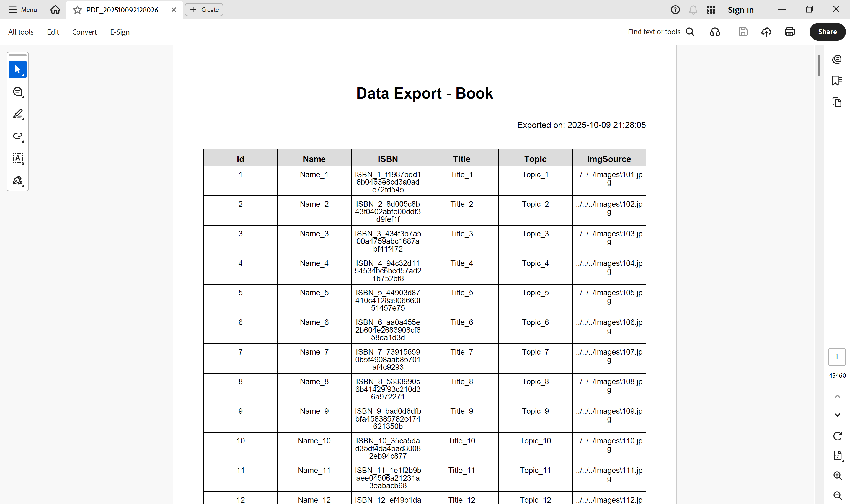Rotate the page view clockwise
Image resolution: width=850 pixels, height=504 pixels.
(x=838, y=436)
